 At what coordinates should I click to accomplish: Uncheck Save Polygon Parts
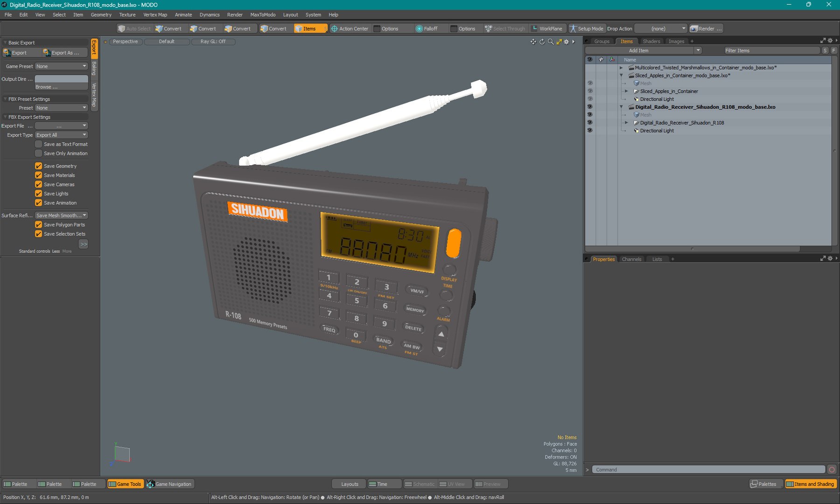(39, 224)
